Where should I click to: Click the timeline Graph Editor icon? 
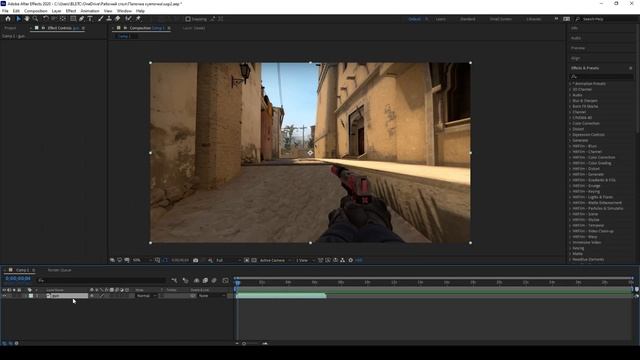(226, 280)
